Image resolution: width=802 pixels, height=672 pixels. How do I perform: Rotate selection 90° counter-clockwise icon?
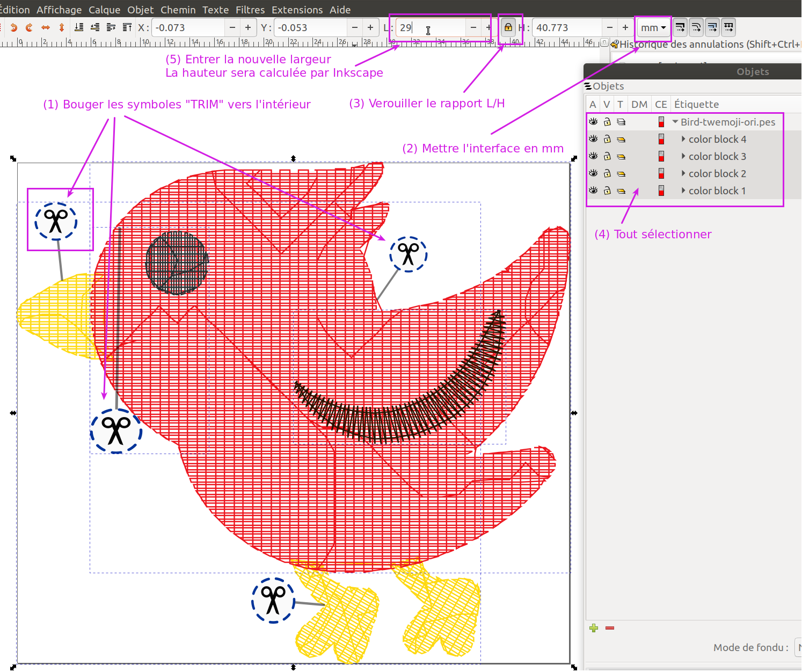pos(14,27)
